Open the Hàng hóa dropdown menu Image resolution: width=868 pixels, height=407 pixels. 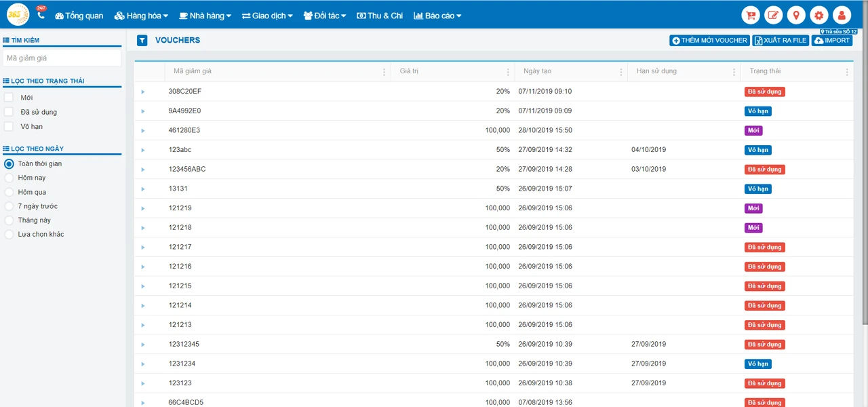click(141, 16)
